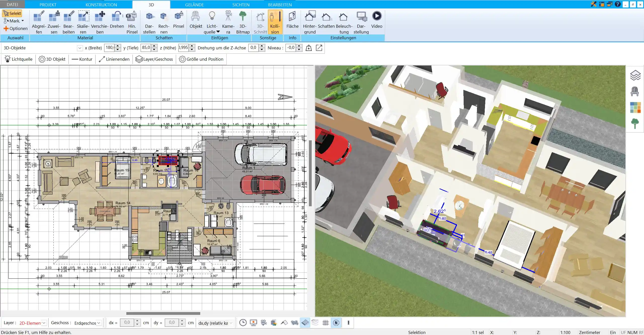Switch to the BEARBEITEN tab
The width and height of the screenshot is (644, 335).
tap(280, 5)
